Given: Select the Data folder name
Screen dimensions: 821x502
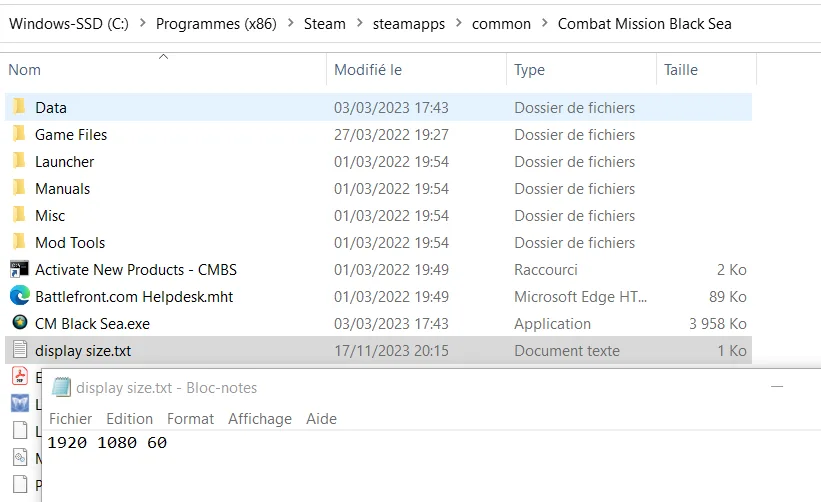Looking at the screenshot, I should [x=51, y=108].
